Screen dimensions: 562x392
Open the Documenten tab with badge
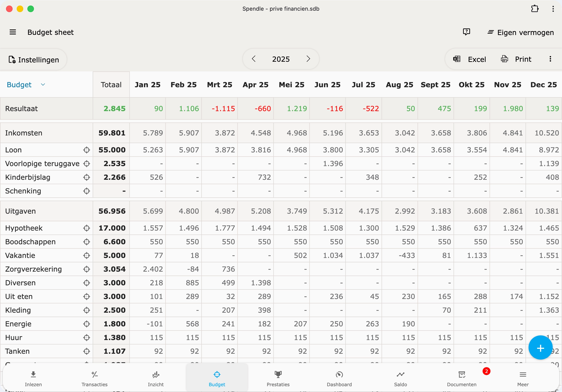pyautogui.click(x=461, y=378)
